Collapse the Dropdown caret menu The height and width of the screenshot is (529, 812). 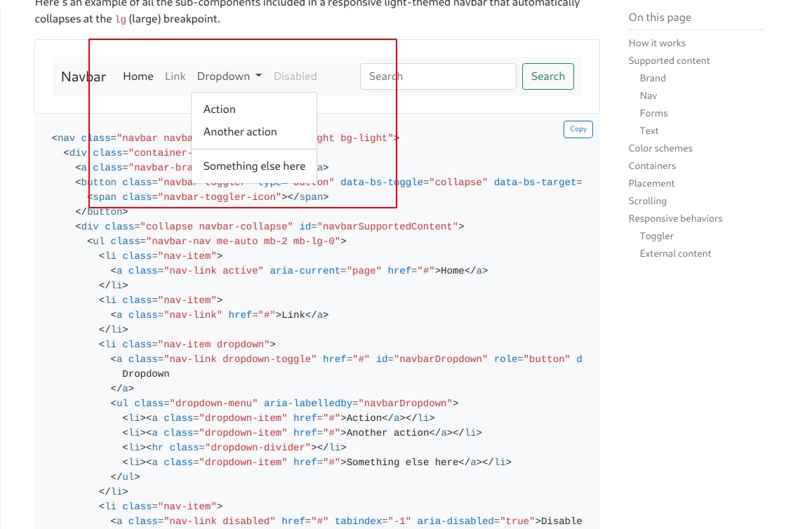click(x=229, y=76)
